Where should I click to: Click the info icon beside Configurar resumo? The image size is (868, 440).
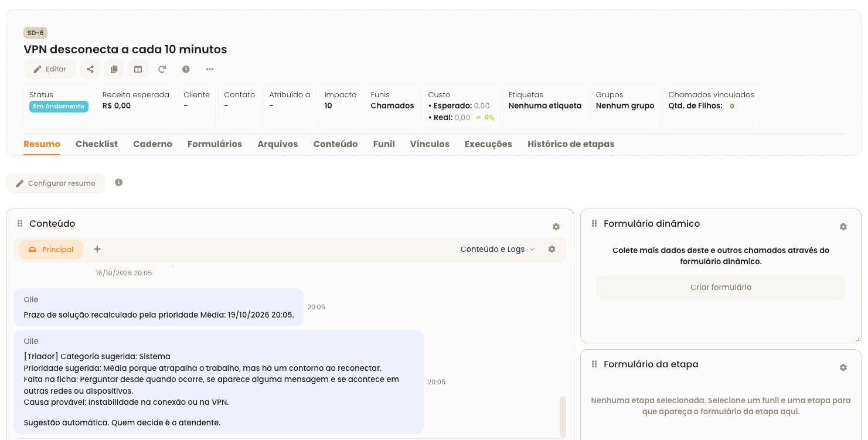coord(119,182)
